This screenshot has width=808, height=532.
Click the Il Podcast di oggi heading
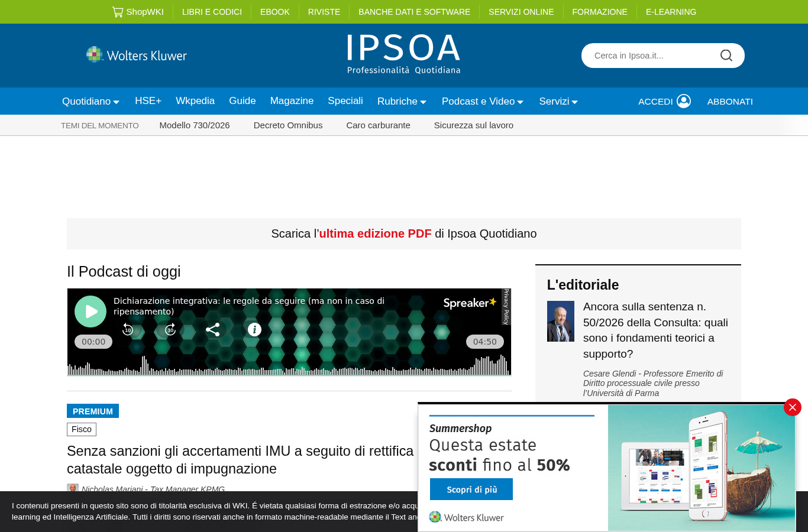click(x=124, y=271)
